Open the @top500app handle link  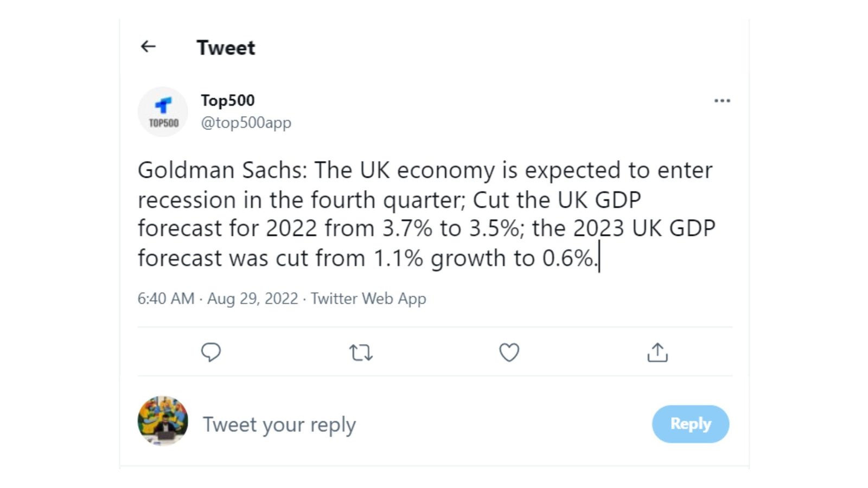tap(246, 123)
